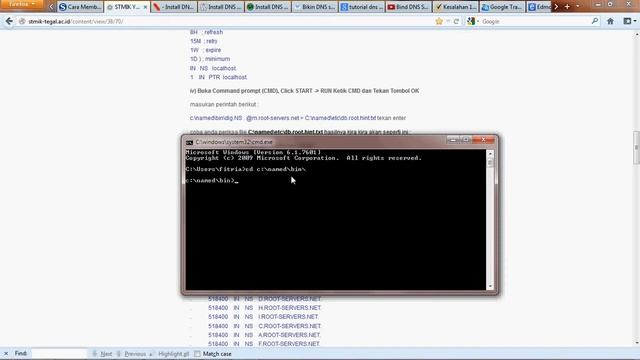This screenshot has width=640, height=360.
Task: Click the "1 IN PTR localhost" line
Action: [x=218, y=77]
